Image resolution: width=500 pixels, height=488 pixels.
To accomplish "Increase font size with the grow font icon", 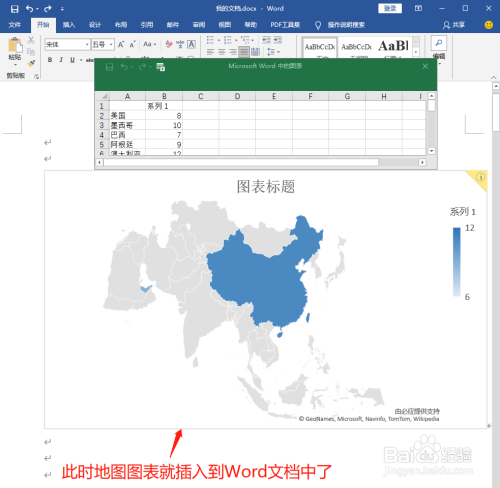I will [121, 44].
